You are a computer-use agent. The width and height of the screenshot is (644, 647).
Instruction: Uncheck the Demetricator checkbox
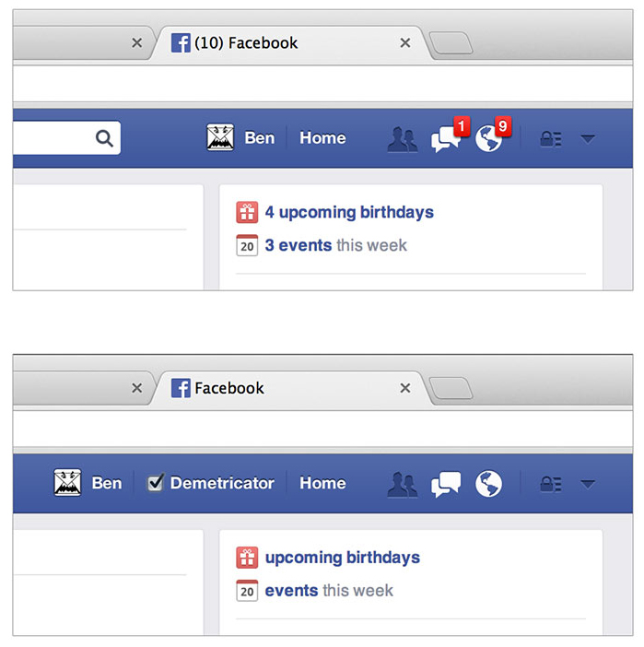pyautogui.click(x=155, y=483)
